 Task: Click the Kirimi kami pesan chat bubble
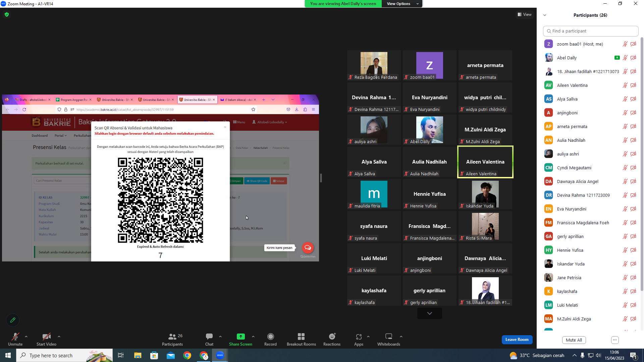click(x=279, y=248)
